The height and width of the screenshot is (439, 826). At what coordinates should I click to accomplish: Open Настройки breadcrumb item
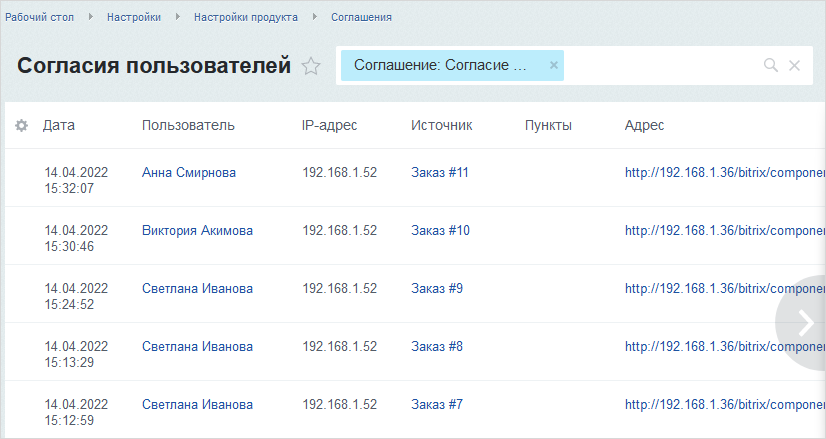pyautogui.click(x=134, y=17)
